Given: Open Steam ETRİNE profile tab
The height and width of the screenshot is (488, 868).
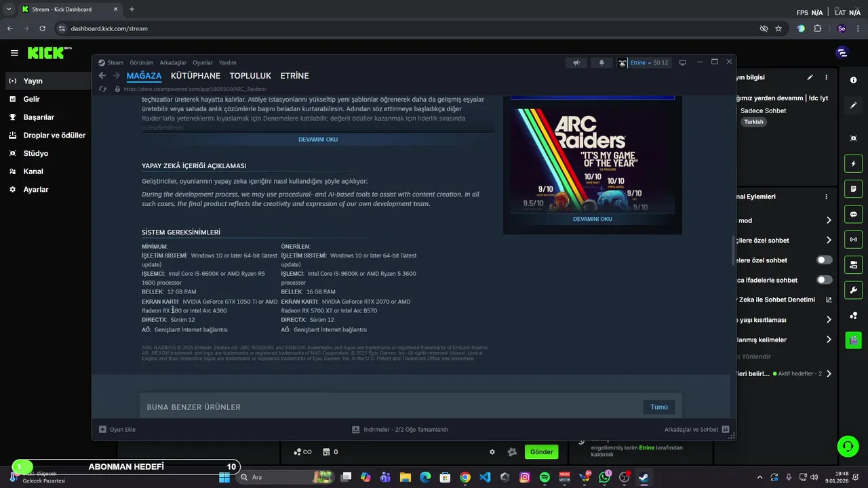Looking at the screenshot, I should tap(294, 76).
